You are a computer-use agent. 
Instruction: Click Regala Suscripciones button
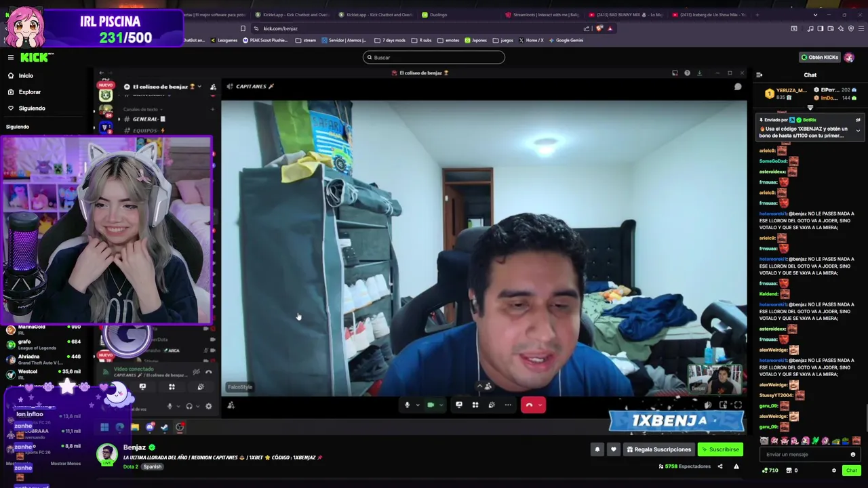click(x=659, y=449)
